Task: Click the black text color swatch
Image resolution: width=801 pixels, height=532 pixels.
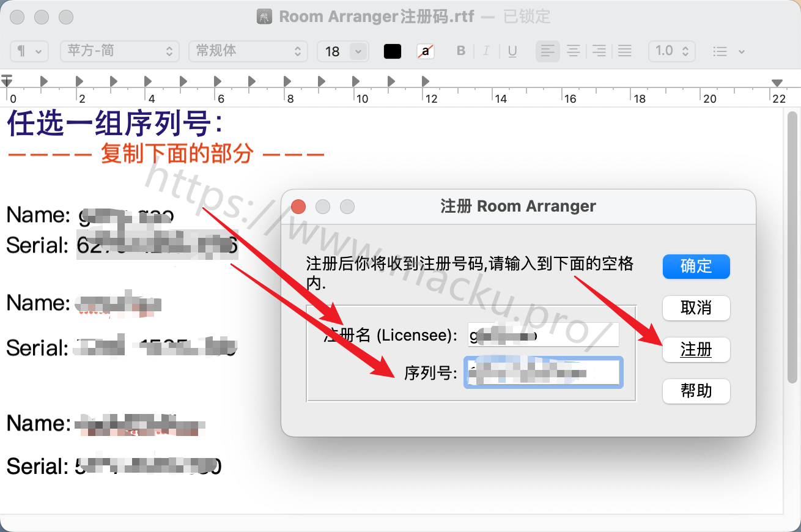Action: [393, 51]
